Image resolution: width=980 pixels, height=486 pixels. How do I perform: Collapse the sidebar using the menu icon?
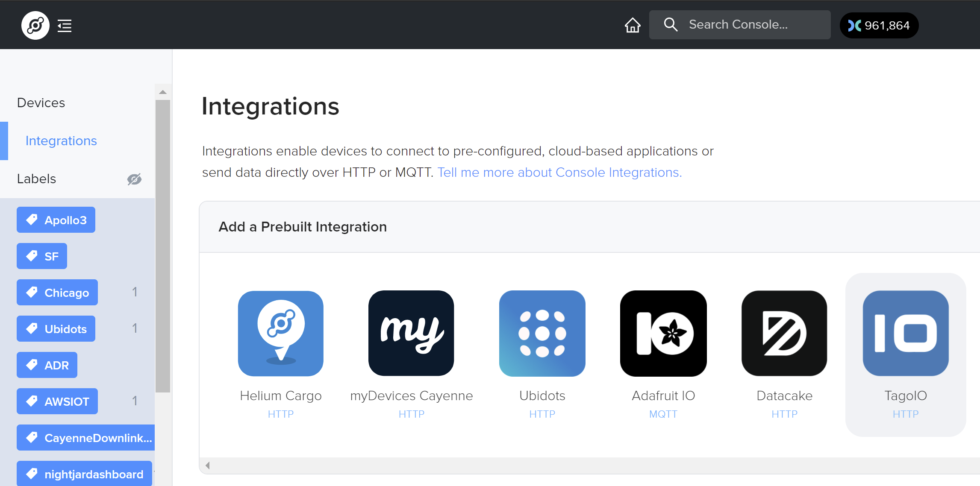click(x=65, y=26)
